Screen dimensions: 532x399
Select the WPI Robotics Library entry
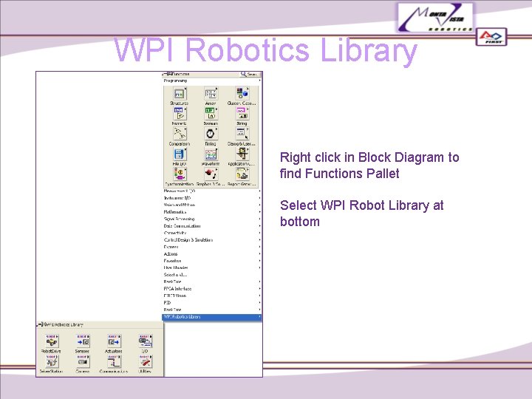(x=212, y=317)
